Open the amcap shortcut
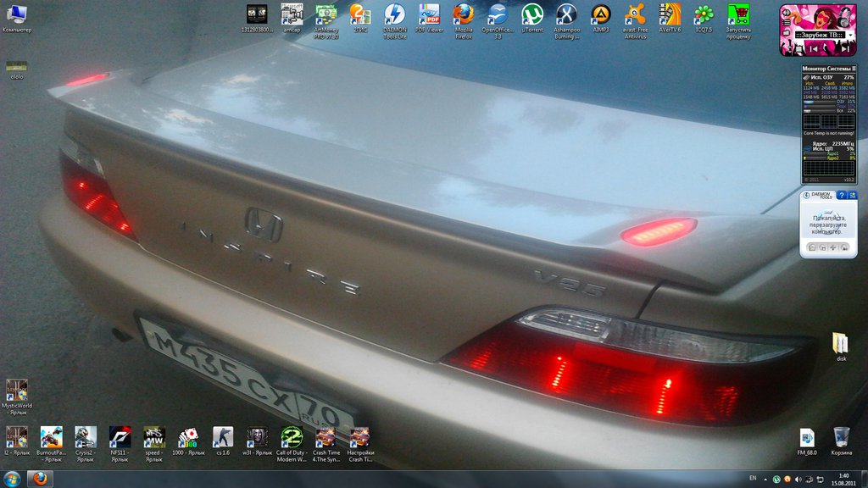Image resolution: width=868 pixels, height=488 pixels. click(x=292, y=19)
